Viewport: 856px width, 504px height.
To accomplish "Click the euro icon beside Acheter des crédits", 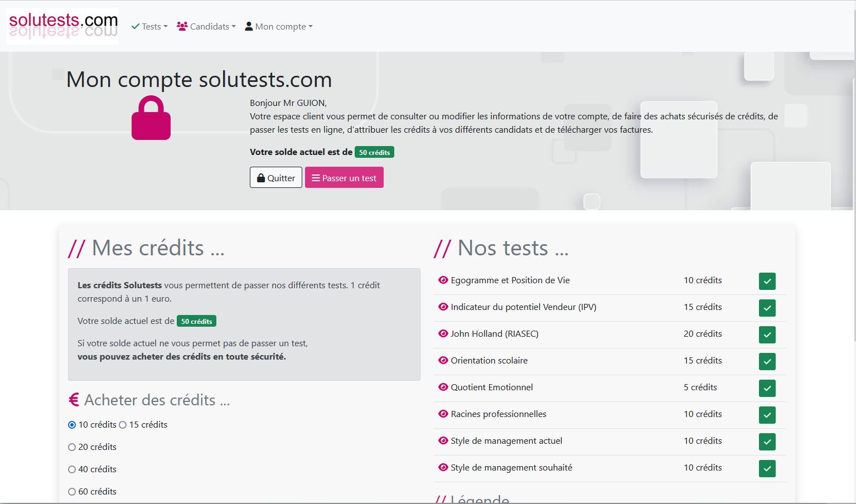I will point(74,400).
